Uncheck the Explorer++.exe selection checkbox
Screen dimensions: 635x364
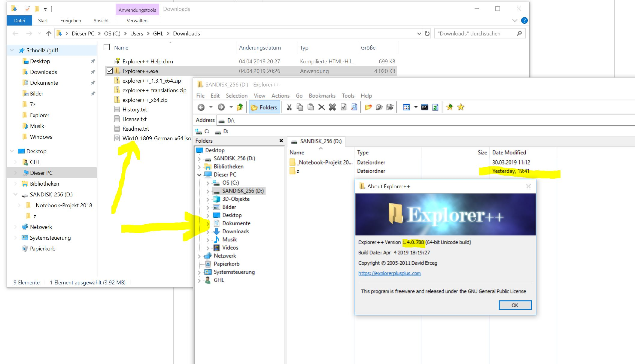pyautogui.click(x=110, y=71)
